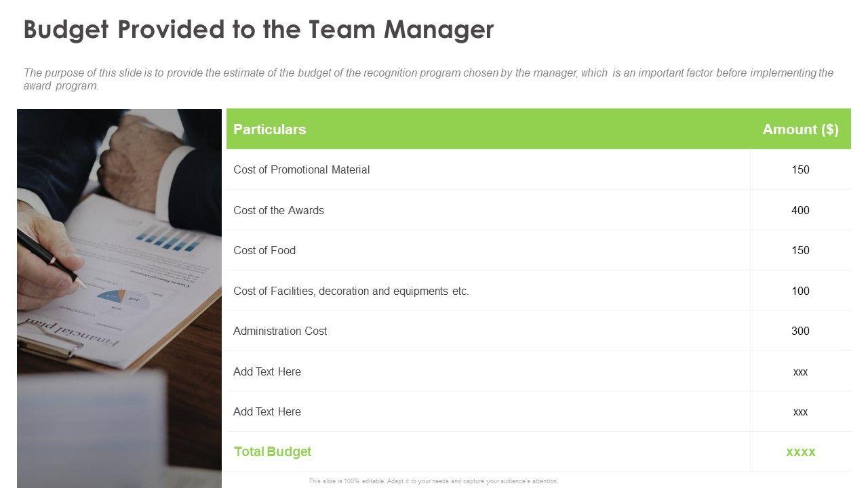Click the amount value for Cost of Food
Screen dimensions: 868x488
[800, 250]
